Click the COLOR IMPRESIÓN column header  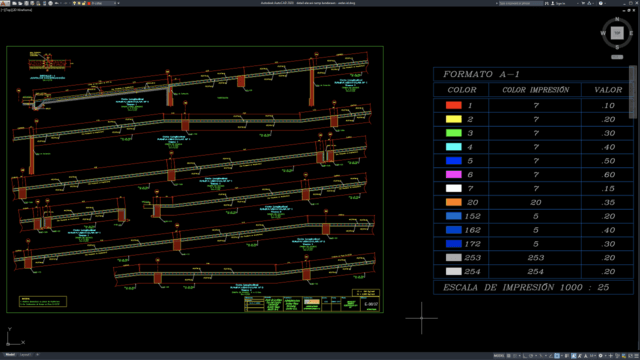(x=536, y=90)
